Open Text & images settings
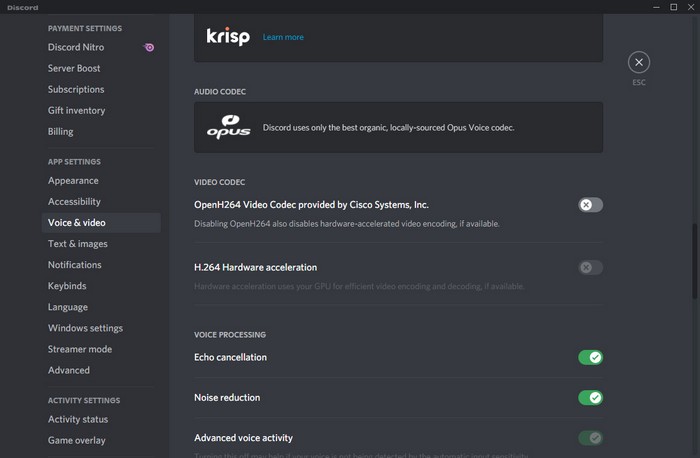The width and height of the screenshot is (700, 458). tap(101, 244)
